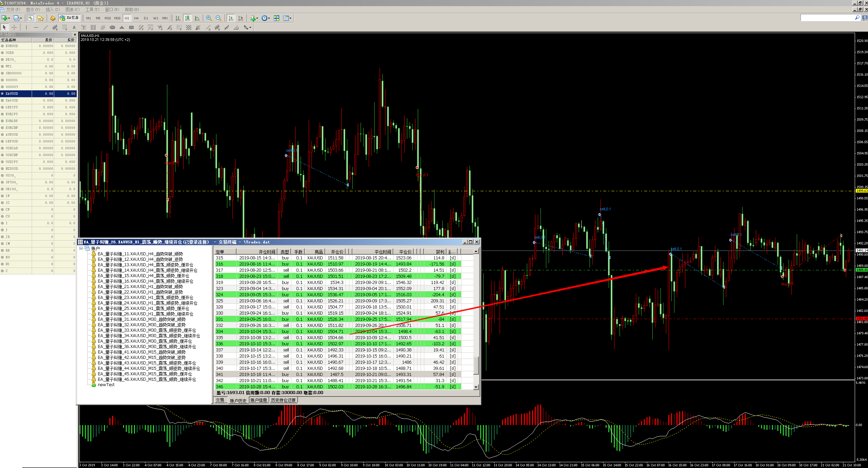868x468 pixels.
Task: Open the 图表(C) menu
Action: point(72,10)
